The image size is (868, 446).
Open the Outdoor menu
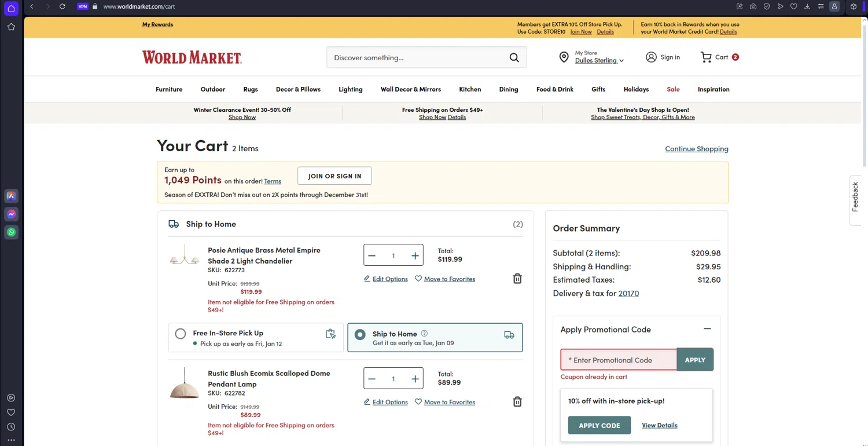[213, 89]
